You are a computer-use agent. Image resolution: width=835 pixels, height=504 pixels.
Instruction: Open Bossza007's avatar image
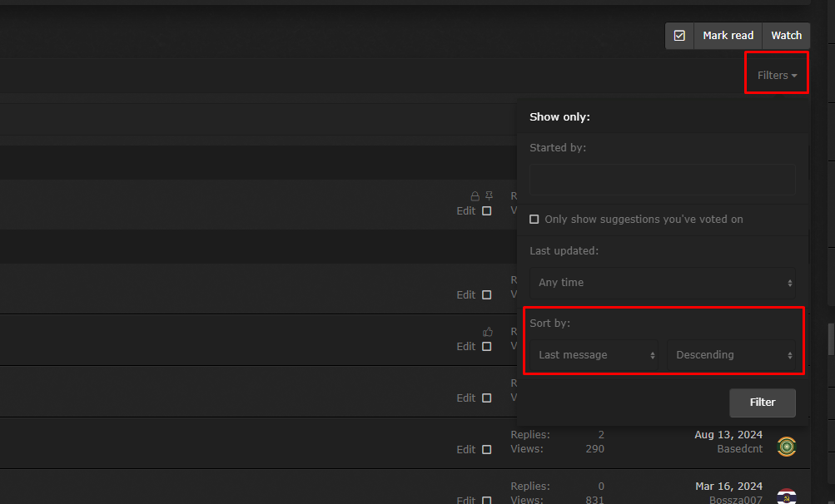[787, 496]
